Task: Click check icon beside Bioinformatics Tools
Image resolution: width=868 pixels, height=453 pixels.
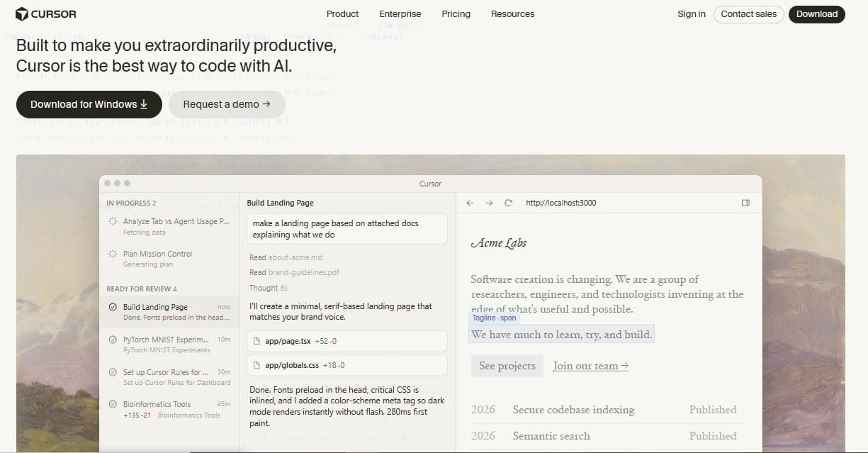Action: (113, 404)
